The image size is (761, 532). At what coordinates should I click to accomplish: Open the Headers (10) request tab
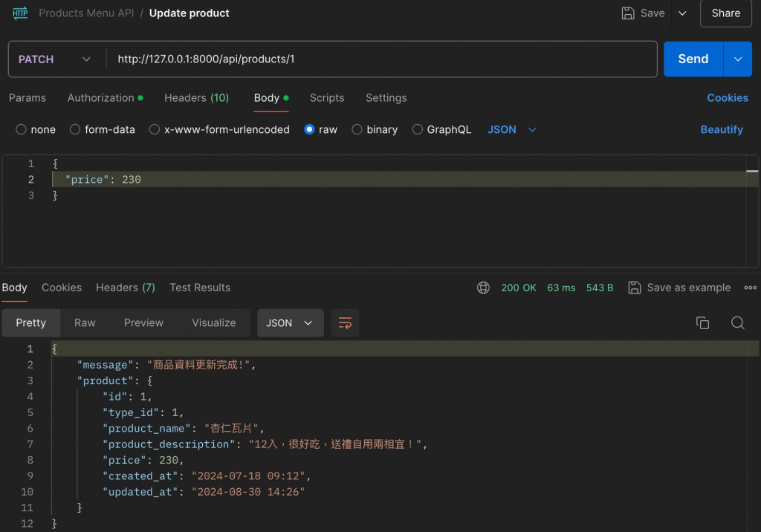[196, 98]
